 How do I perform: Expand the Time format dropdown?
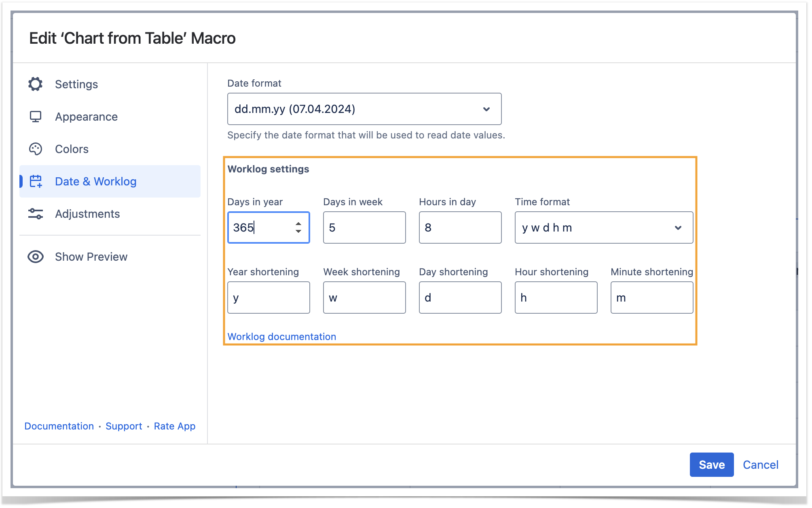603,227
